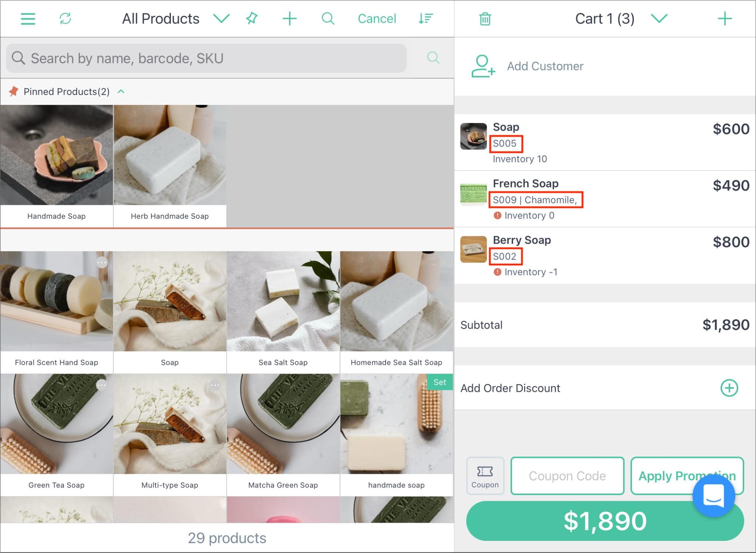The image size is (756, 553).
Task: Open variants dots on Multi-type Soap
Action: (215, 385)
